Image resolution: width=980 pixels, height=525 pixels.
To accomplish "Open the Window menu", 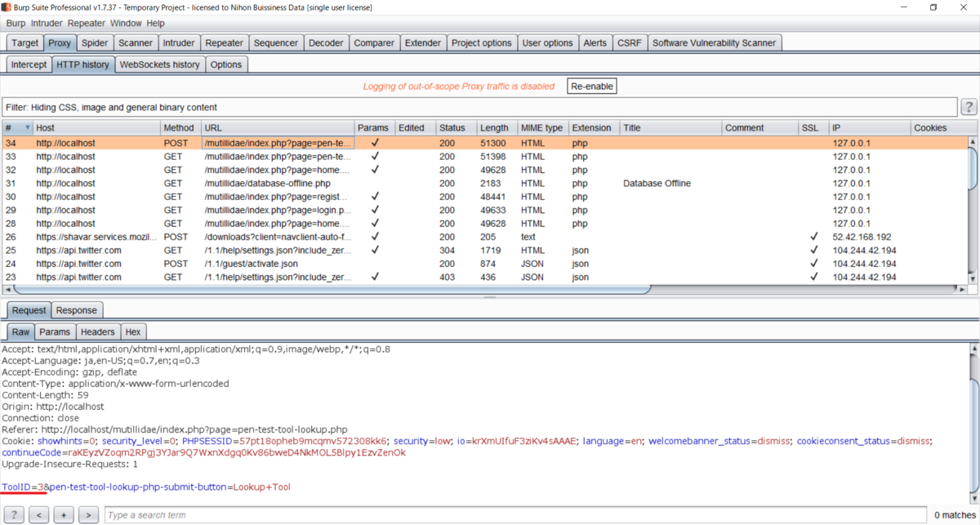I will point(126,24).
